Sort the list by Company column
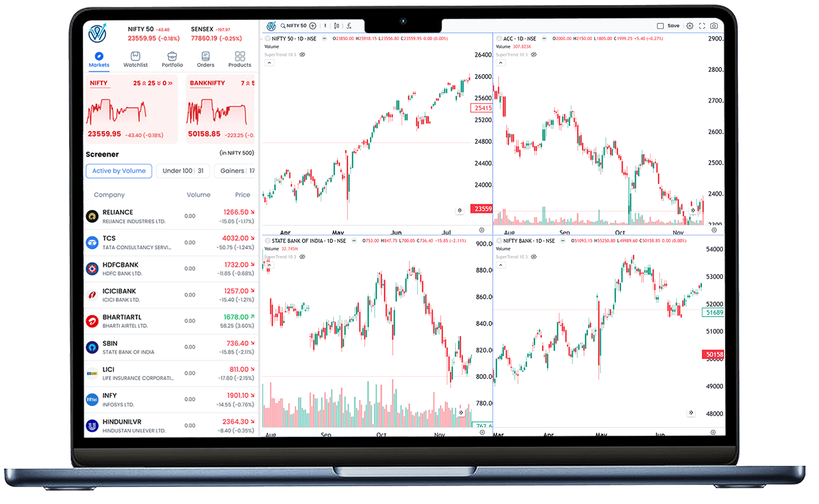Screen dimensions: 819x504 point(109,195)
